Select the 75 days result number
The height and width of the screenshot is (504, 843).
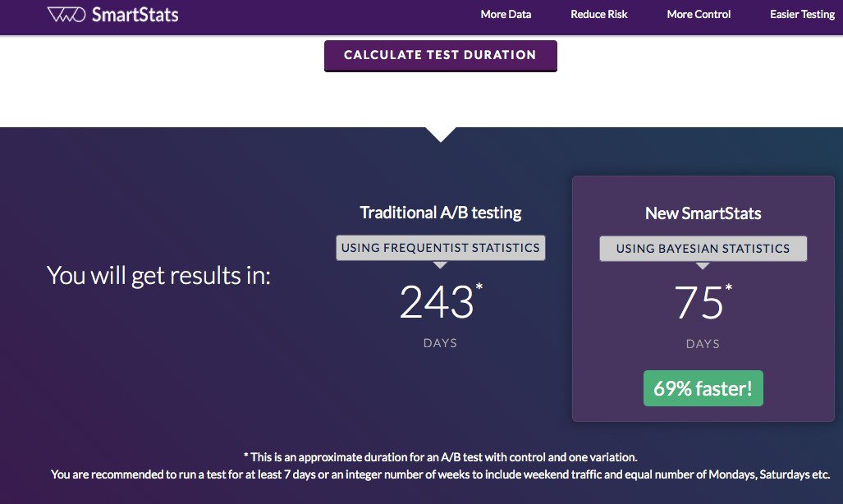tap(699, 303)
